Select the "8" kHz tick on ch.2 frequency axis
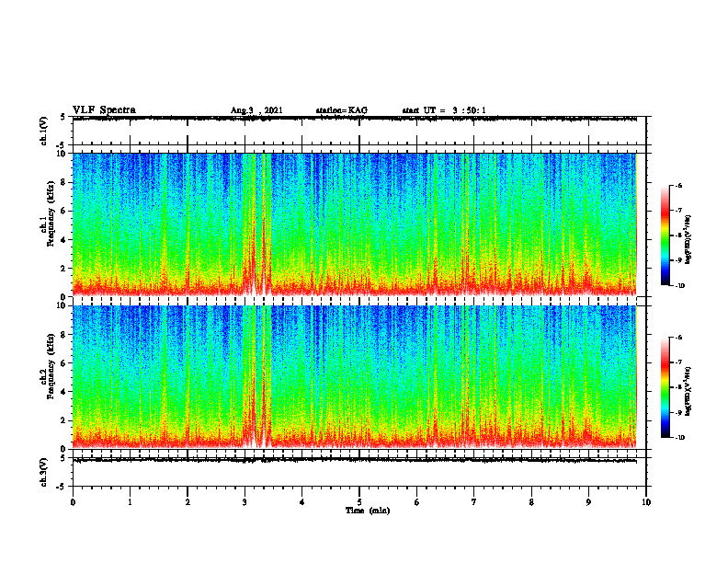728x563 pixels. pos(64,335)
